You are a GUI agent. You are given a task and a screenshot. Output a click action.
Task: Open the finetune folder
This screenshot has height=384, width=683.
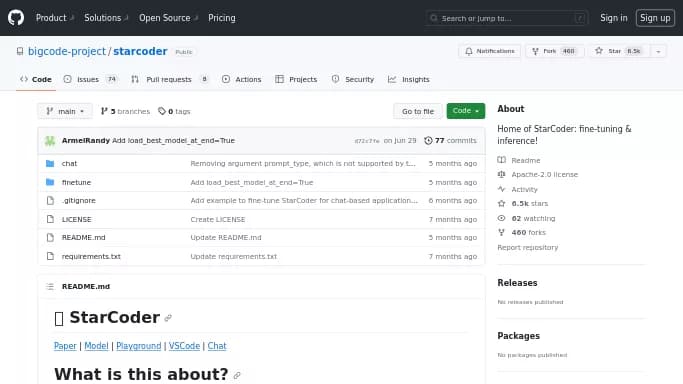click(x=76, y=182)
